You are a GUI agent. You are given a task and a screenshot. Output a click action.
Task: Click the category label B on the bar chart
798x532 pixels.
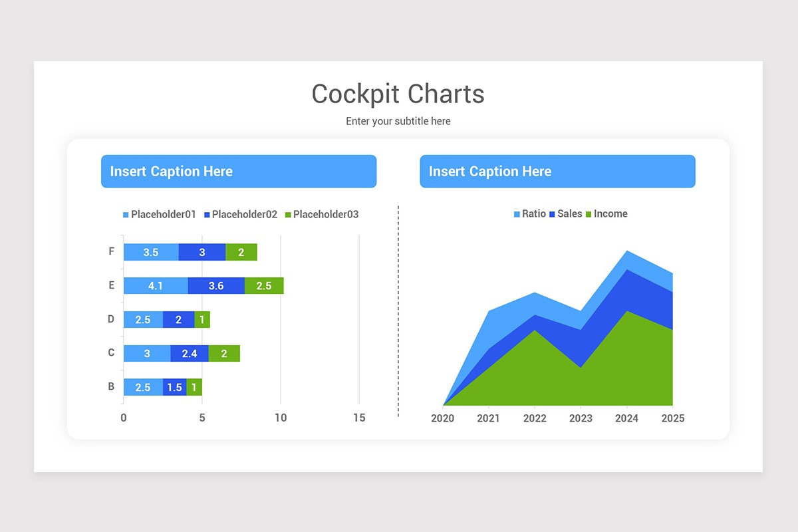pyautogui.click(x=111, y=386)
